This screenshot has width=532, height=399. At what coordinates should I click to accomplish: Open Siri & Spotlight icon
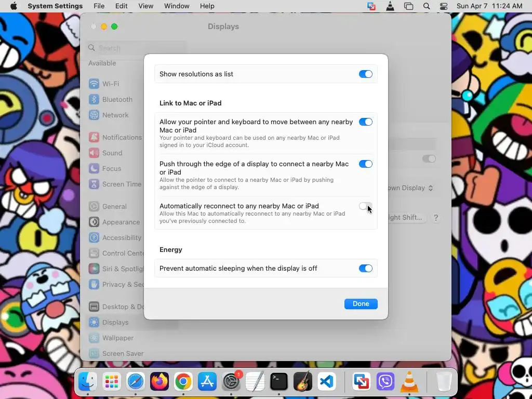tap(94, 269)
